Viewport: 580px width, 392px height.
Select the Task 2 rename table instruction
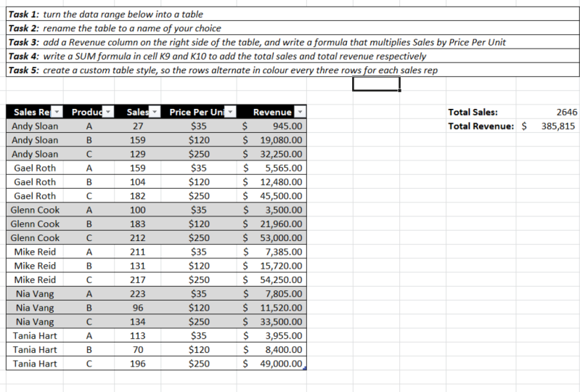pyautogui.click(x=293, y=28)
